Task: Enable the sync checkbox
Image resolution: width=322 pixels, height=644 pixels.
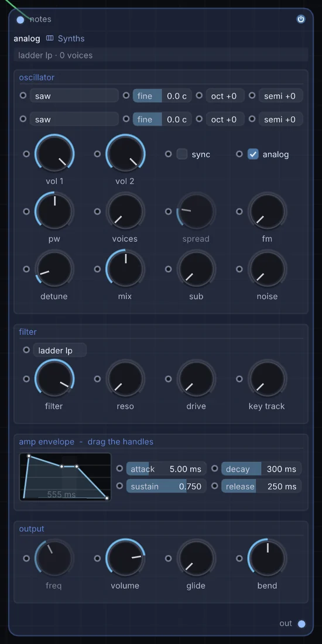Action: 182,154
